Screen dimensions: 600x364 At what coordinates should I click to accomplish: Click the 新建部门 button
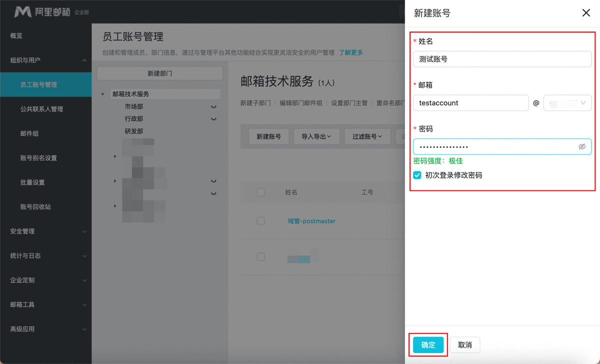(x=160, y=73)
